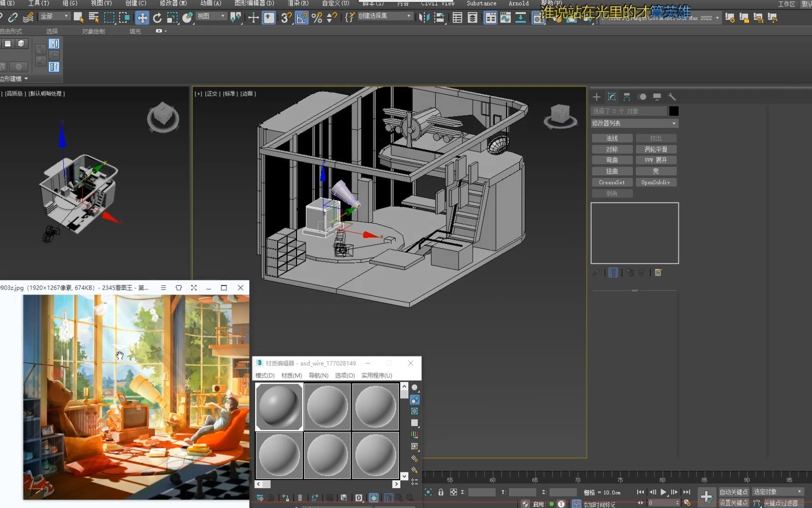Open the 材质(M) menu in material editor
The width and height of the screenshot is (812, 508).
pos(291,375)
